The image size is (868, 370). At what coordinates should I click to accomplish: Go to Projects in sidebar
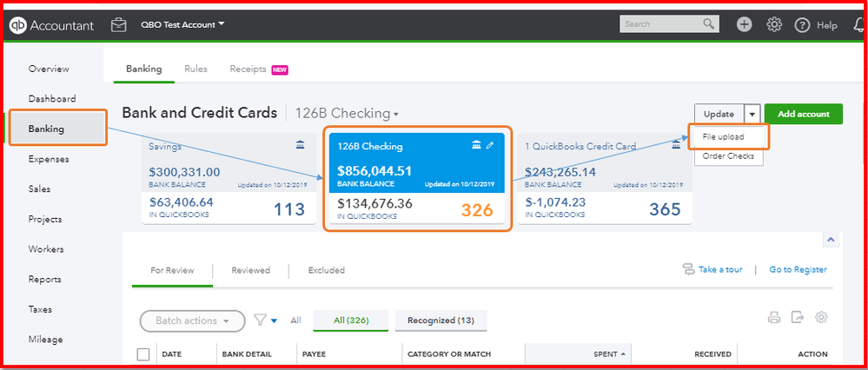(x=45, y=220)
